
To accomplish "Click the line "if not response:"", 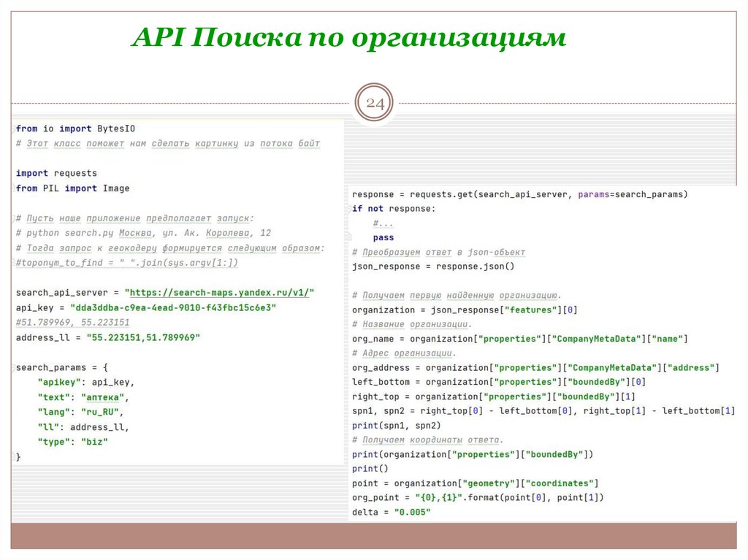I will click(394, 209).
